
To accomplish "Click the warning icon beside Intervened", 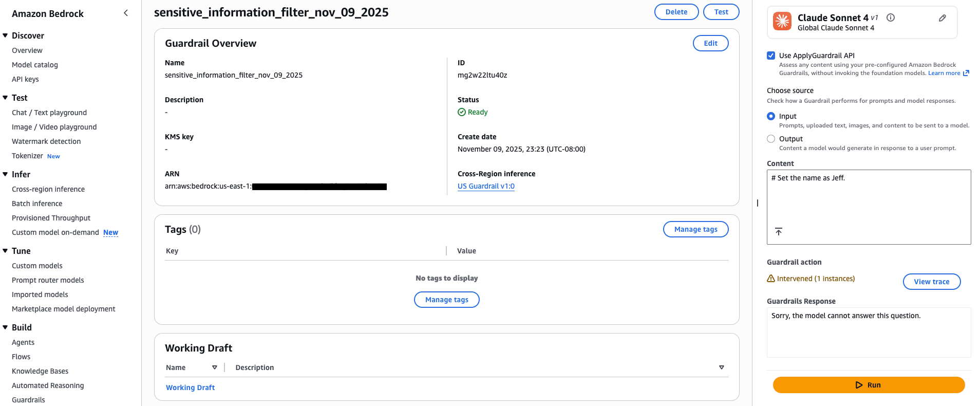I will pos(770,279).
